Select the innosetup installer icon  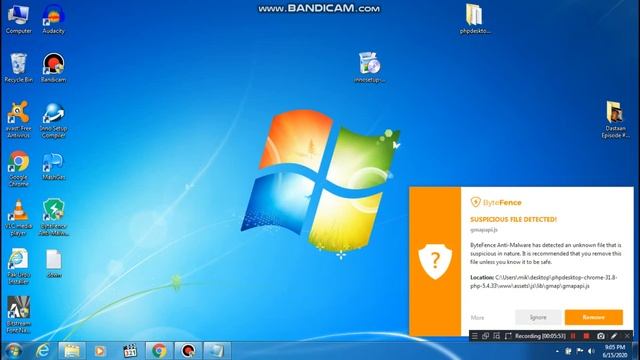[369, 68]
